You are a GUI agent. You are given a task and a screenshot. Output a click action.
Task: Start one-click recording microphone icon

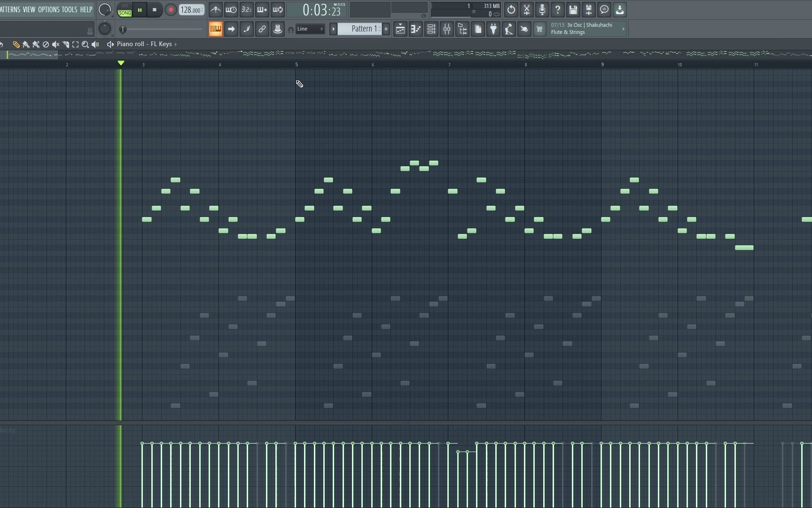click(x=542, y=9)
